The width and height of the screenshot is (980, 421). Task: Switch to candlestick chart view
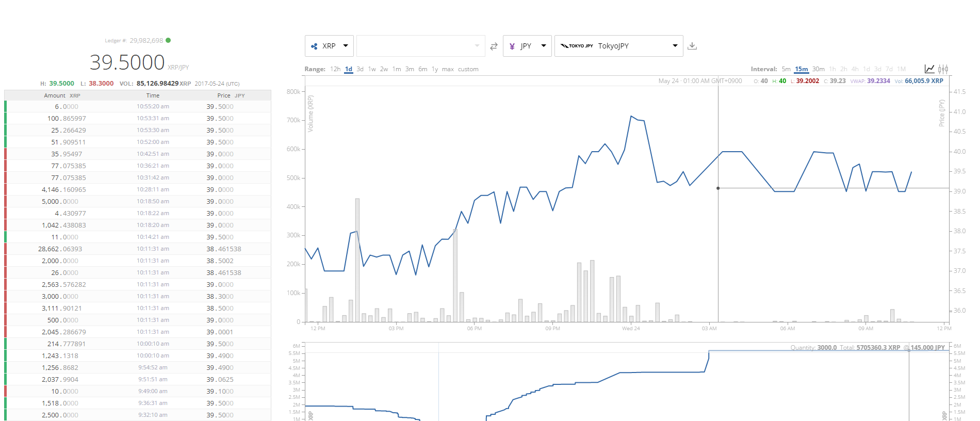pos(943,69)
